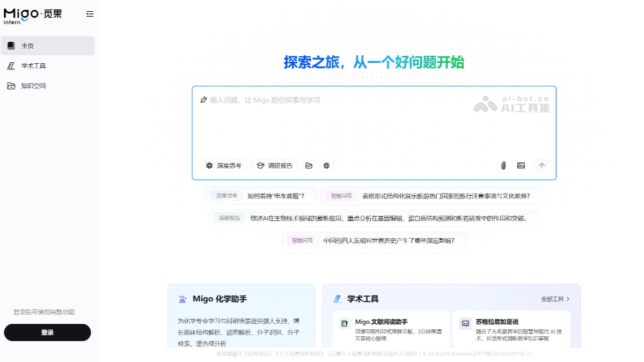The height and width of the screenshot is (362, 644).
Task: Click the chevron next to 全部工具
Action: click(568, 299)
